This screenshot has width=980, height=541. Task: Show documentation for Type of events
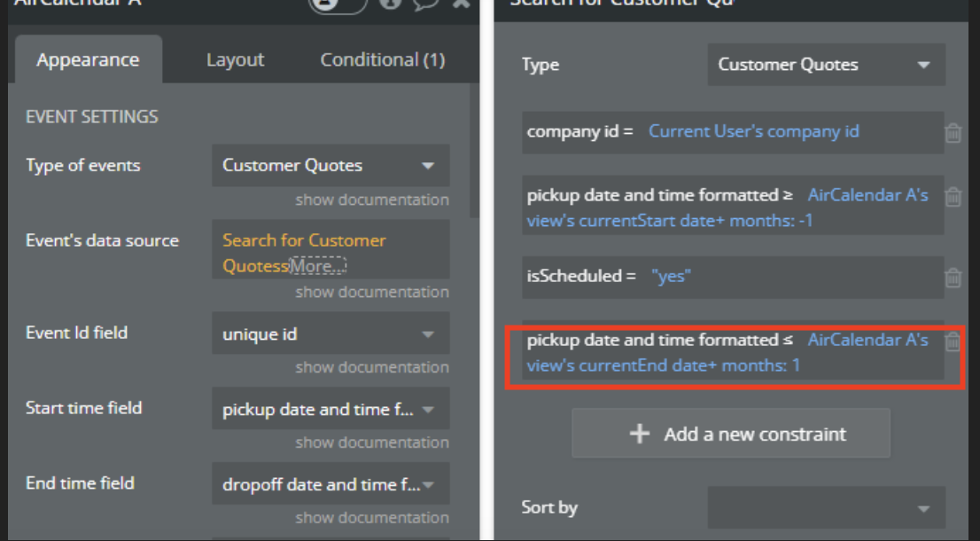pos(372,200)
